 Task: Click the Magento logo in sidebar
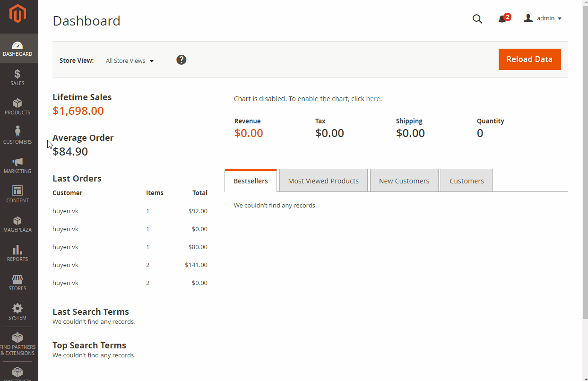[x=17, y=14]
